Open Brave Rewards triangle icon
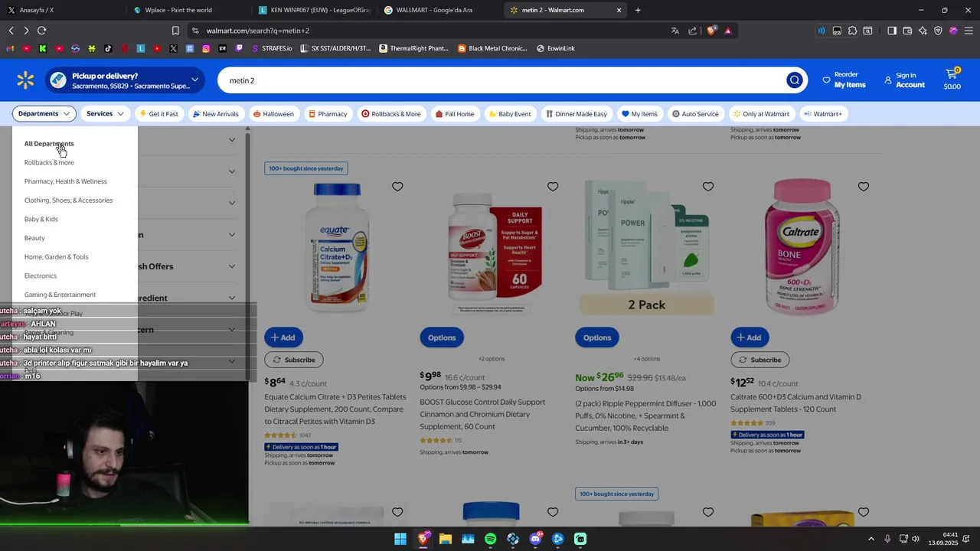Viewport: 980px width, 551px height. (728, 31)
